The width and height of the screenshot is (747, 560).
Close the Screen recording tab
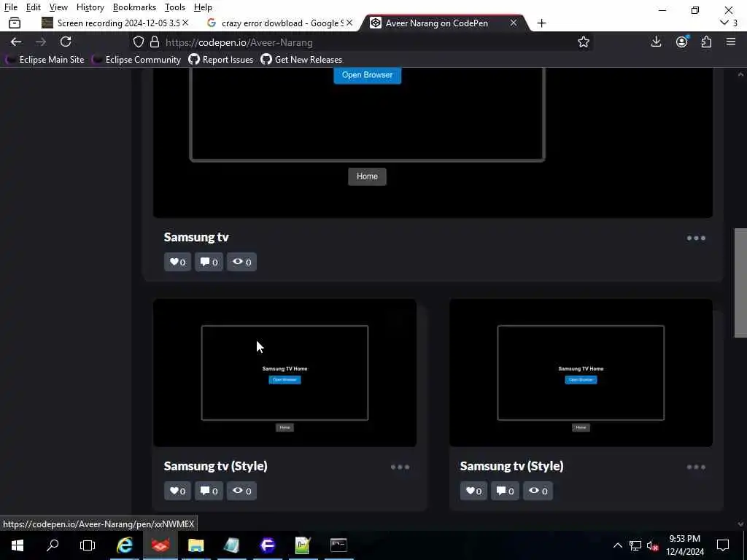(x=185, y=23)
